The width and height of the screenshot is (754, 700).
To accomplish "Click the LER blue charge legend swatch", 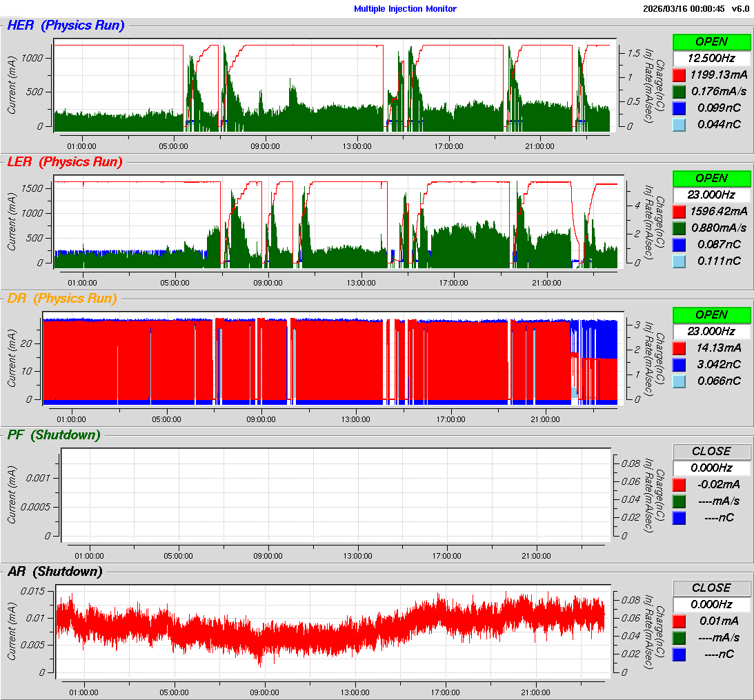I will pos(679,244).
